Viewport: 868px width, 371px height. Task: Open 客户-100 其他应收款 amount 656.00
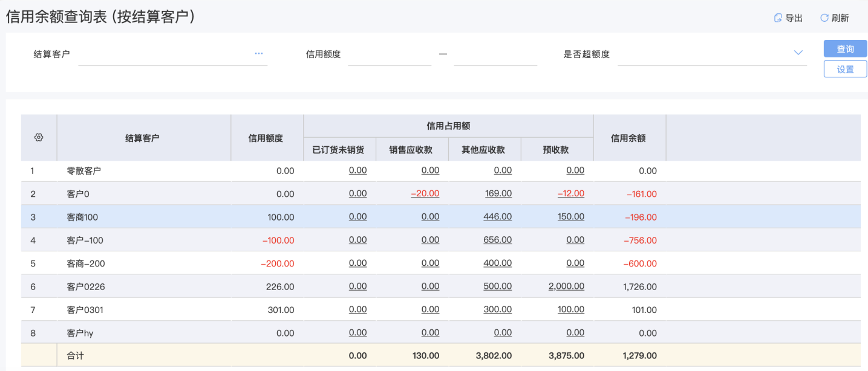(498, 240)
